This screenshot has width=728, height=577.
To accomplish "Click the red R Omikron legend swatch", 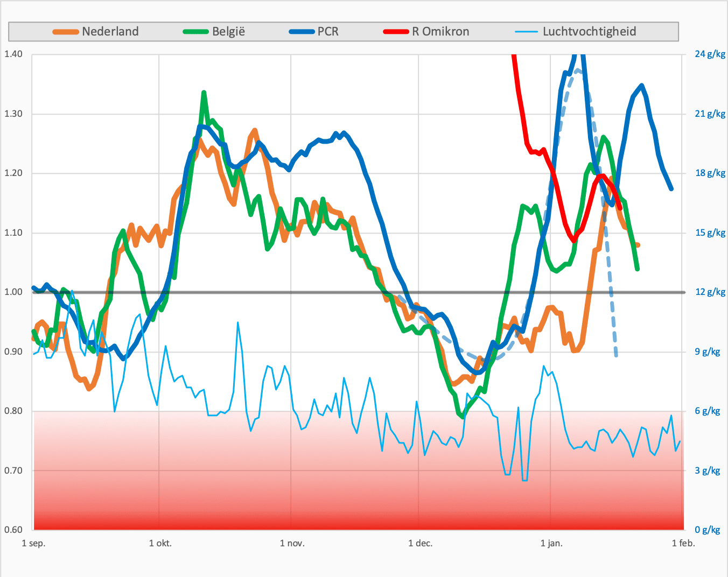I will click(396, 32).
